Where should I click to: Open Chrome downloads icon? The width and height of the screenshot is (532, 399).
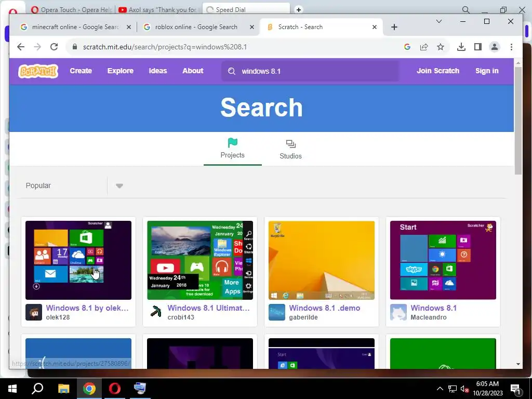click(x=461, y=47)
